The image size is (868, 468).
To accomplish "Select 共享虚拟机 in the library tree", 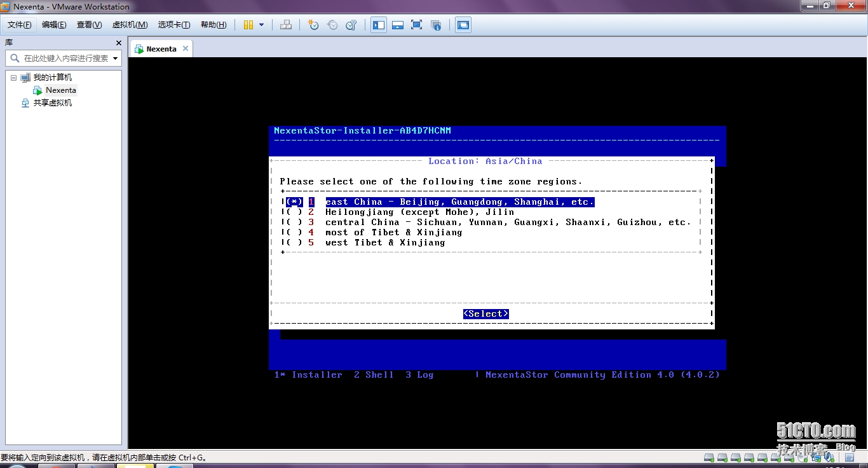I will click(x=53, y=103).
